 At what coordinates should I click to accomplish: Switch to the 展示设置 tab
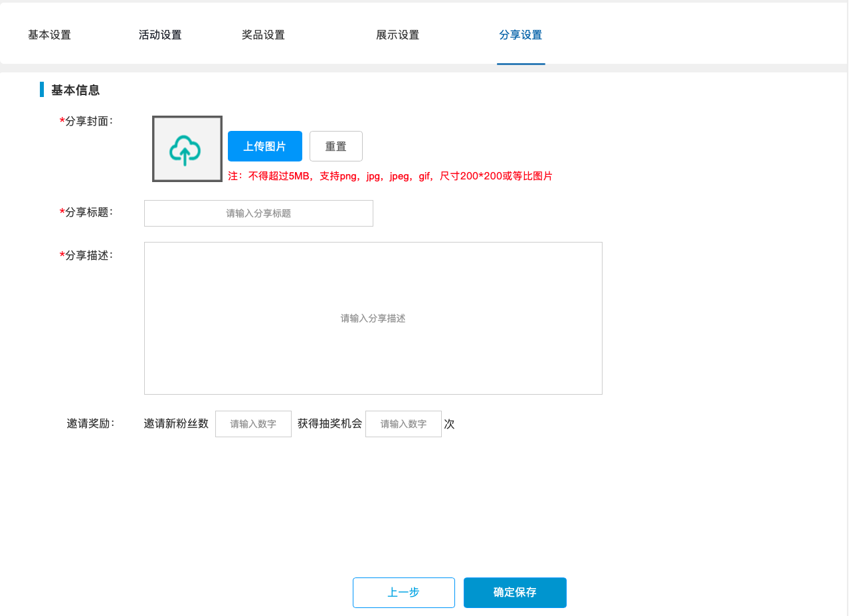click(x=398, y=35)
